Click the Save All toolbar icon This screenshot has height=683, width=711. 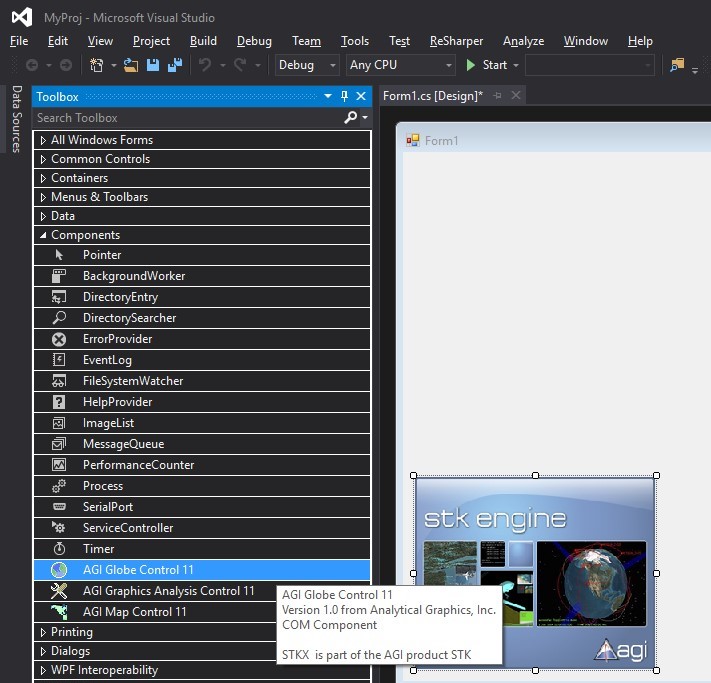coord(175,65)
